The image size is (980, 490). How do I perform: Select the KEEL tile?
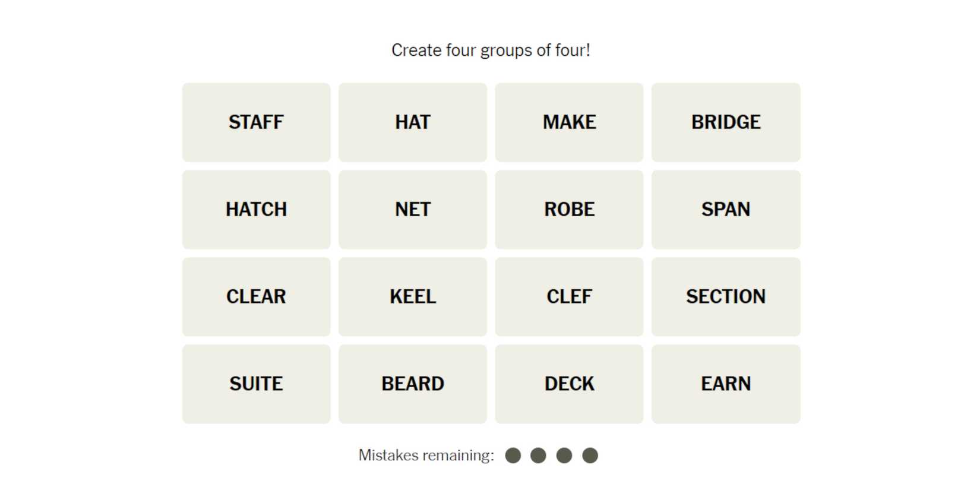pyautogui.click(x=413, y=297)
